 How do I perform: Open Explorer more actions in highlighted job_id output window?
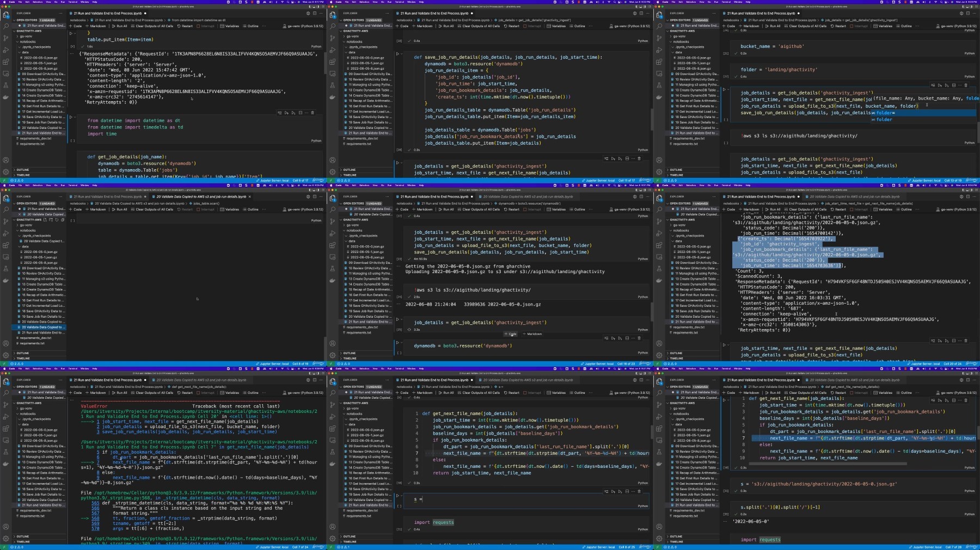pyautogui.click(x=714, y=196)
